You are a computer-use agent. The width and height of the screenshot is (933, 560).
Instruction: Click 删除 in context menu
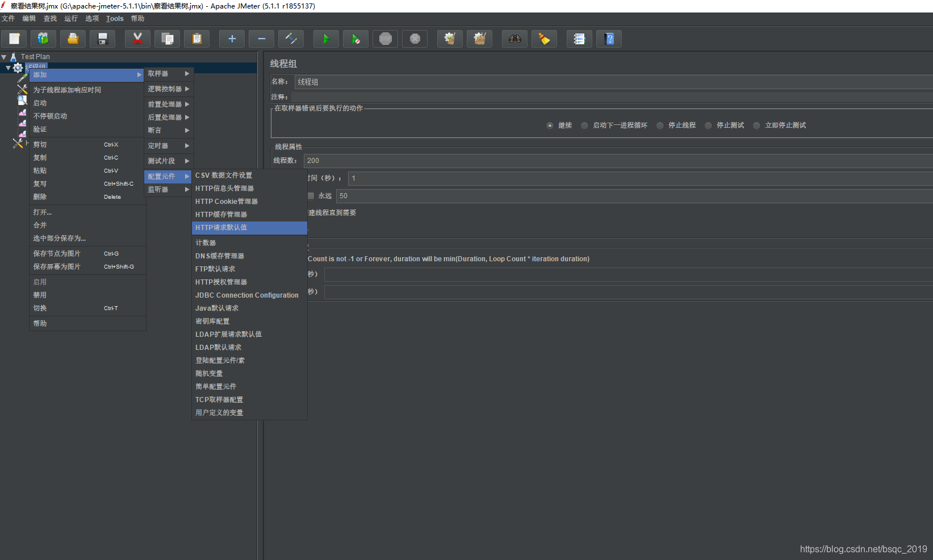pyautogui.click(x=87, y=197)
